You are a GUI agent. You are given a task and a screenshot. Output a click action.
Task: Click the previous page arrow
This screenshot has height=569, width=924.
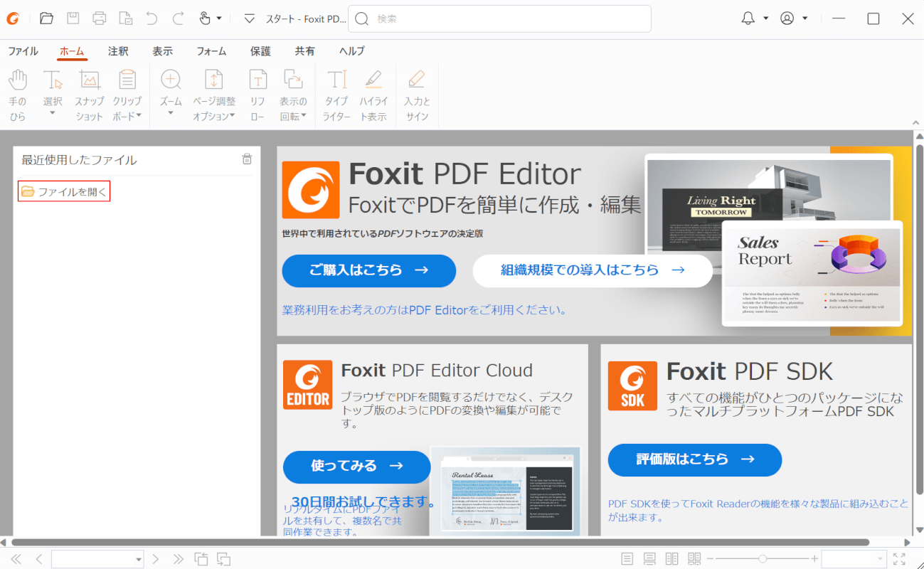39,559
